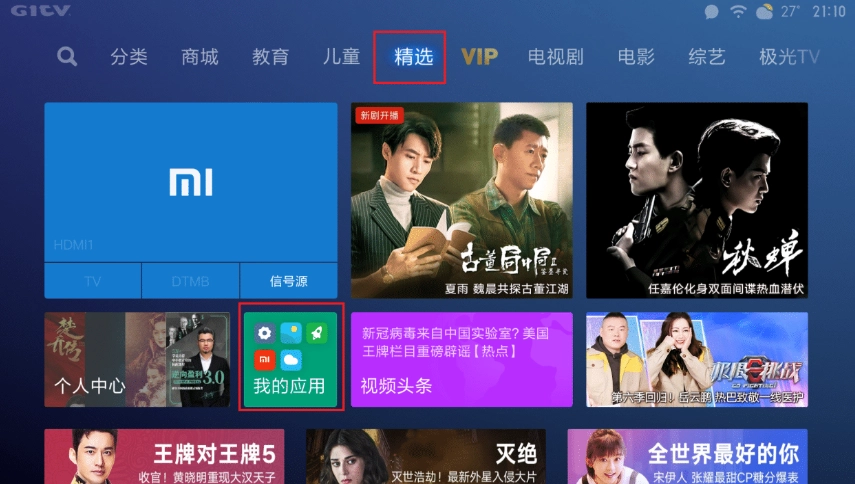The width and height of the screenshot is (855, 484).
Task: Click the green rocket app icon
Action: 317,332
